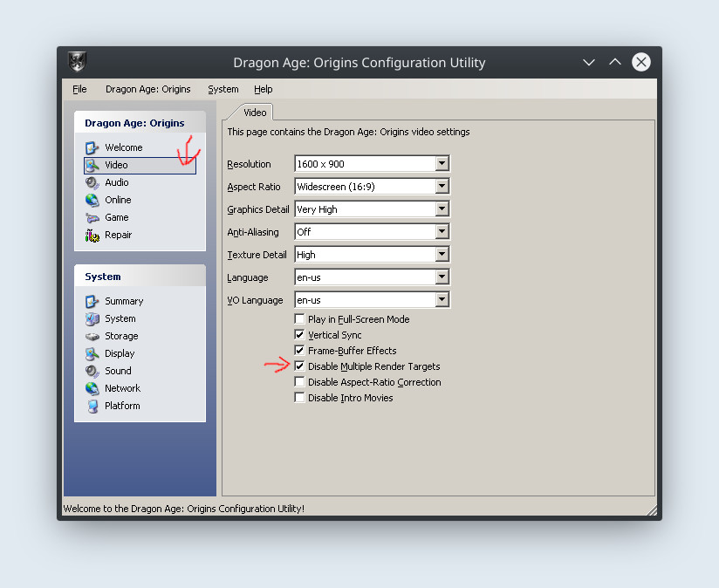
Task: Open the Texture Detail dropdown arrow
Action: [442, 255]
